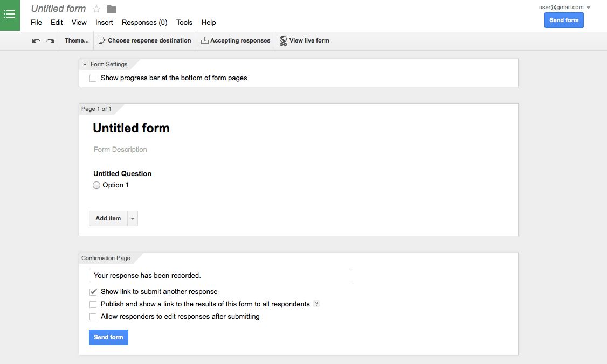The width and height of the screenshot is (607, 364).
Task: Click the folder icon beside the title
Action: [112, 9]
